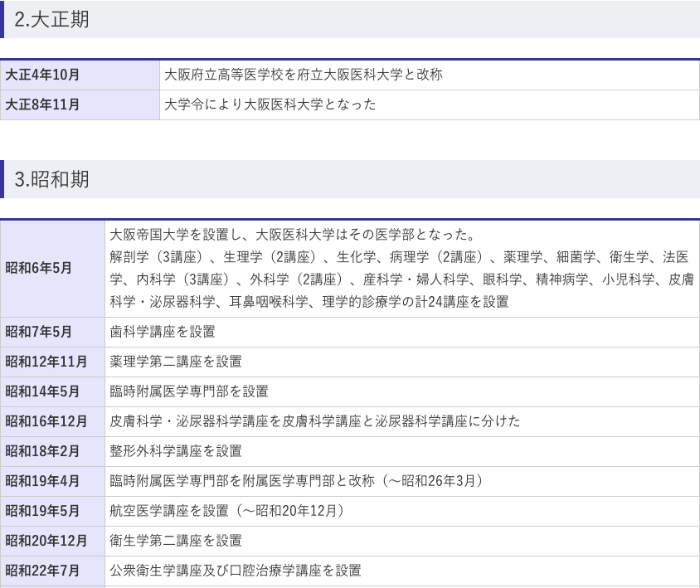Click the date cell '昭和19年4月'
The image size is (700, 588).
[x=53, y=482]
